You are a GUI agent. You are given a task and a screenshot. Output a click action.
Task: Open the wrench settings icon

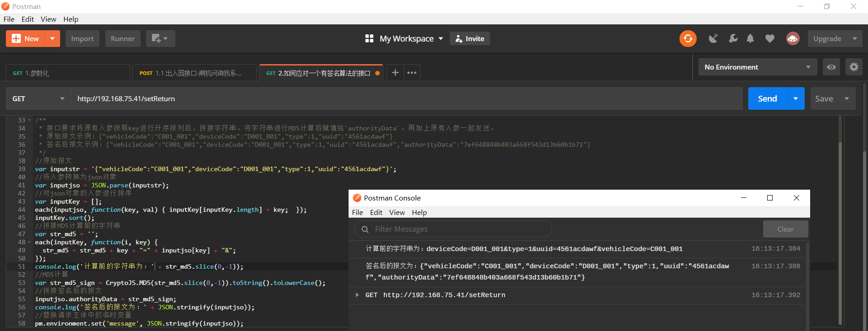point(733,39)
